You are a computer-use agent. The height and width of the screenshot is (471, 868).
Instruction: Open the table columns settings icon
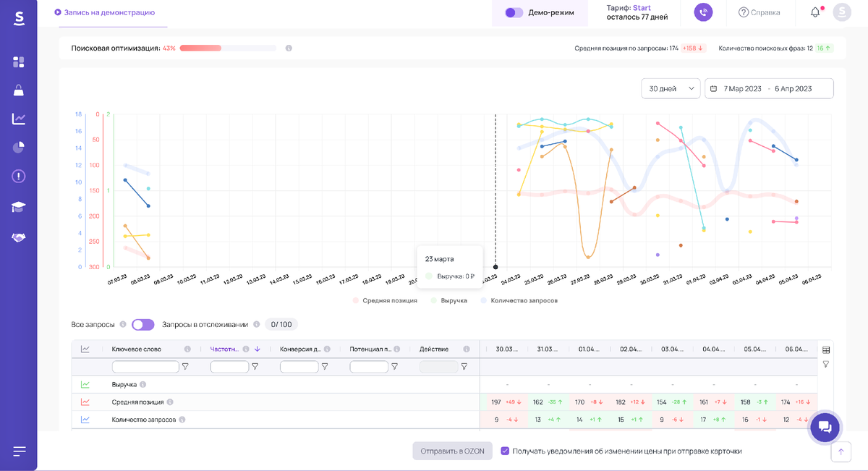pos(826,350)
